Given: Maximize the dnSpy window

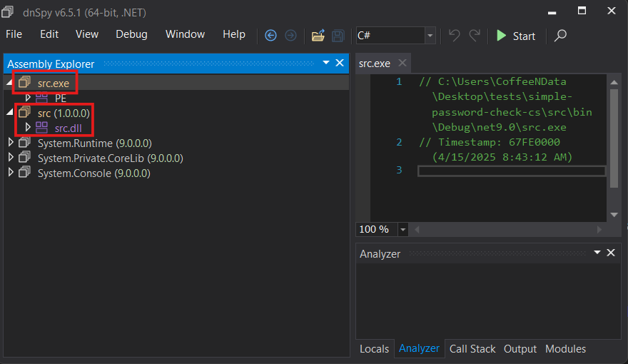Looking at the screenshot, I should 582,11.
